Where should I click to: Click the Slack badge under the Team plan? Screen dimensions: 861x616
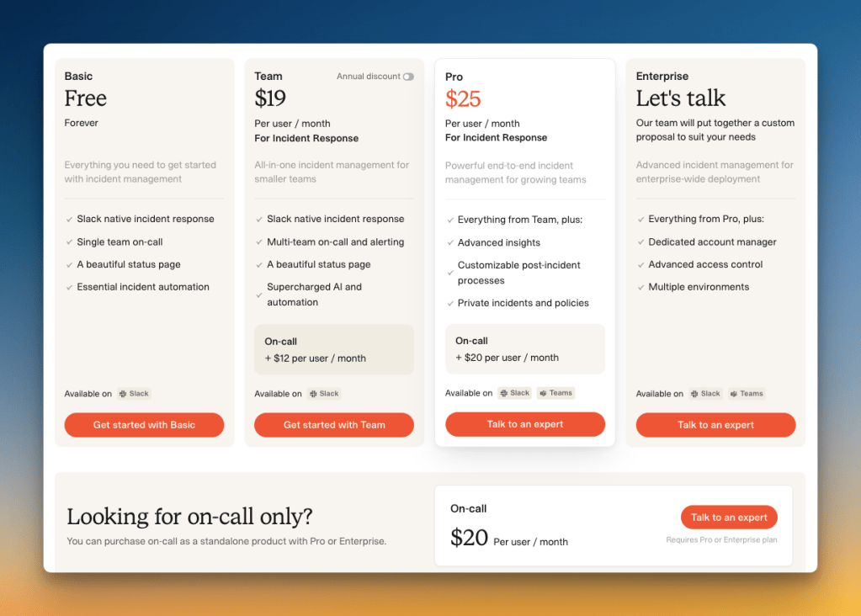324,393
